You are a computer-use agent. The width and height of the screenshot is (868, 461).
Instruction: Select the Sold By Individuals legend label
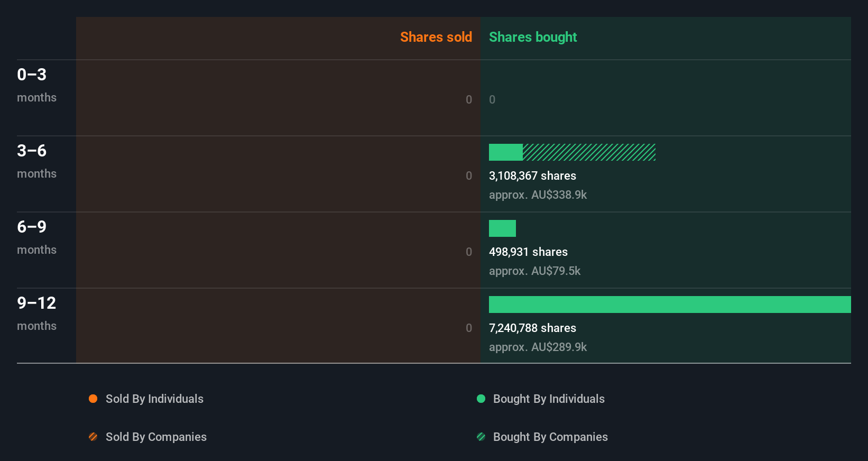click(x=154, y=399)
